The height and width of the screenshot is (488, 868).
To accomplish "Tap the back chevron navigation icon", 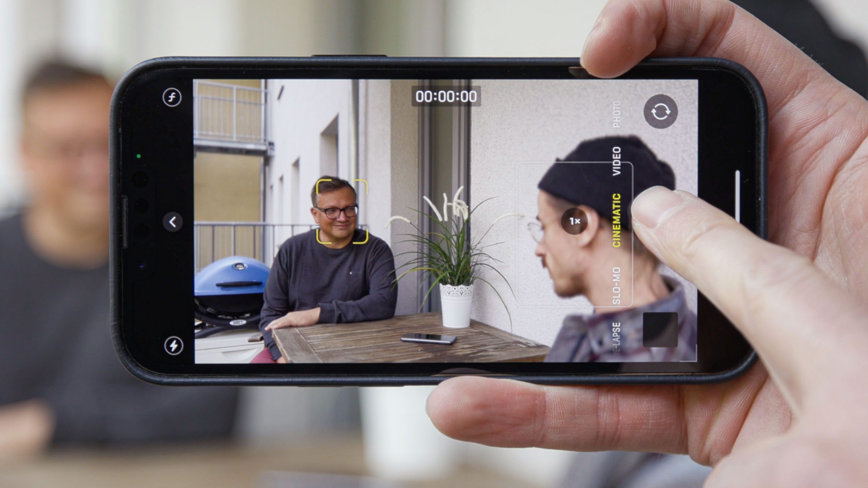I will [x=172, y=221].
